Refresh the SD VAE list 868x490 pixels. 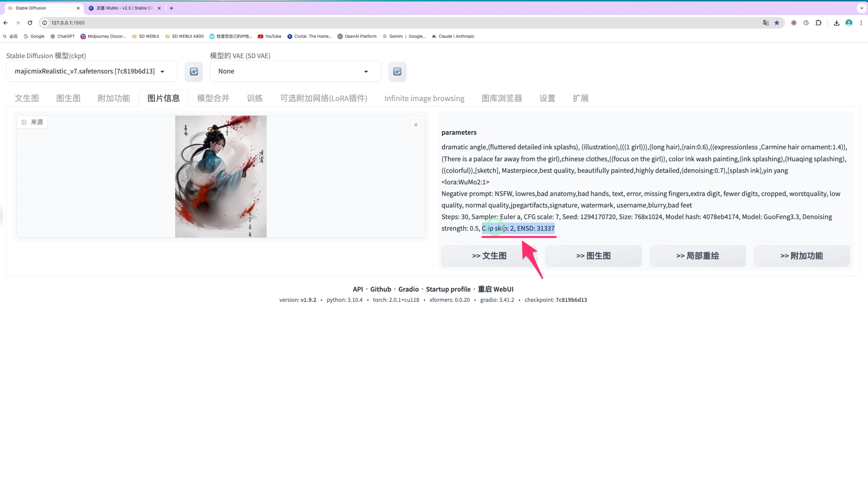pos(397,71)
